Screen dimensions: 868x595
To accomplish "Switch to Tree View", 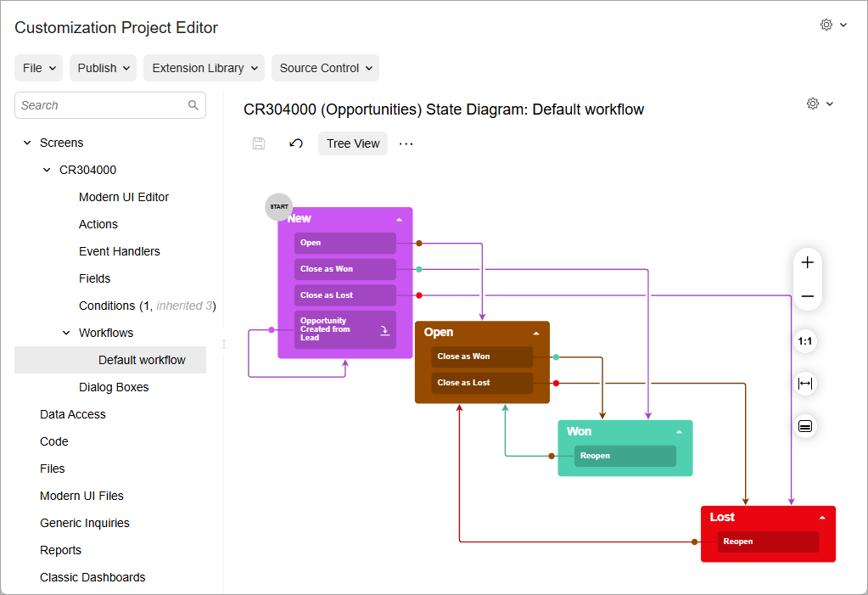I will coord(353,143).
